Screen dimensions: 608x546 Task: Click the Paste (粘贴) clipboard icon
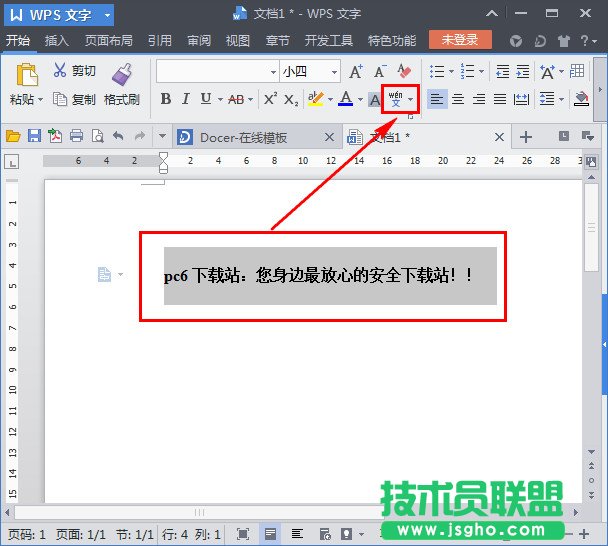coord(27,74)
